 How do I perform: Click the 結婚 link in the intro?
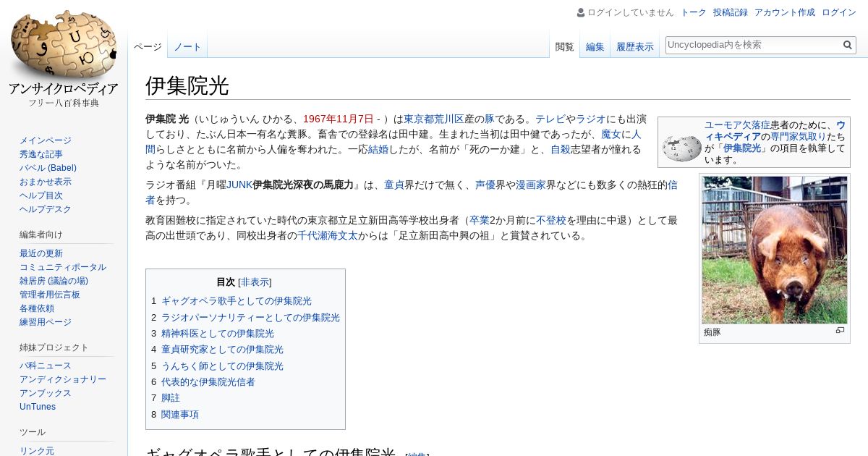pos(378,149)
